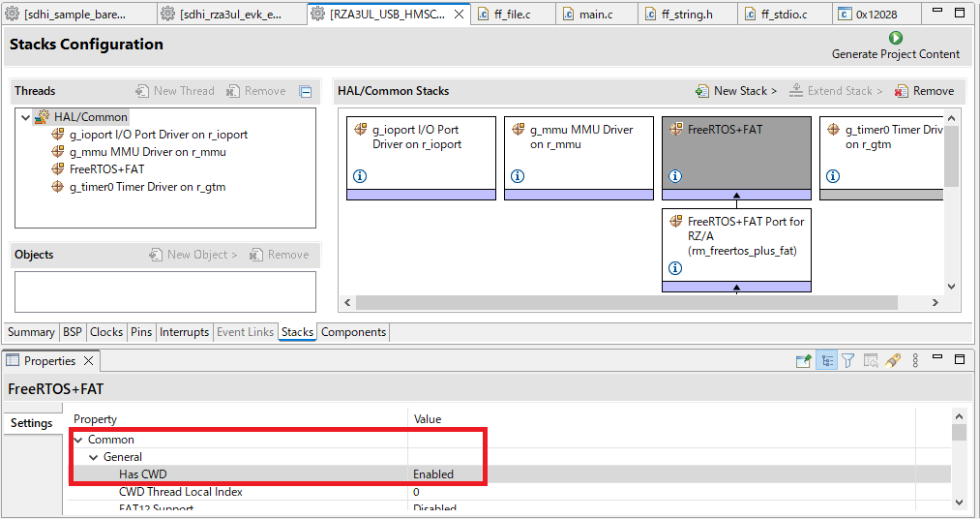
Task: Click the filter funnel icon in Properties
Action: tap(847, 361)
